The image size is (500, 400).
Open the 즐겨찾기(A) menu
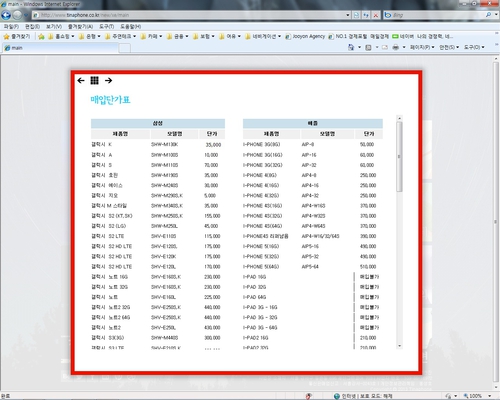point(80,27)
